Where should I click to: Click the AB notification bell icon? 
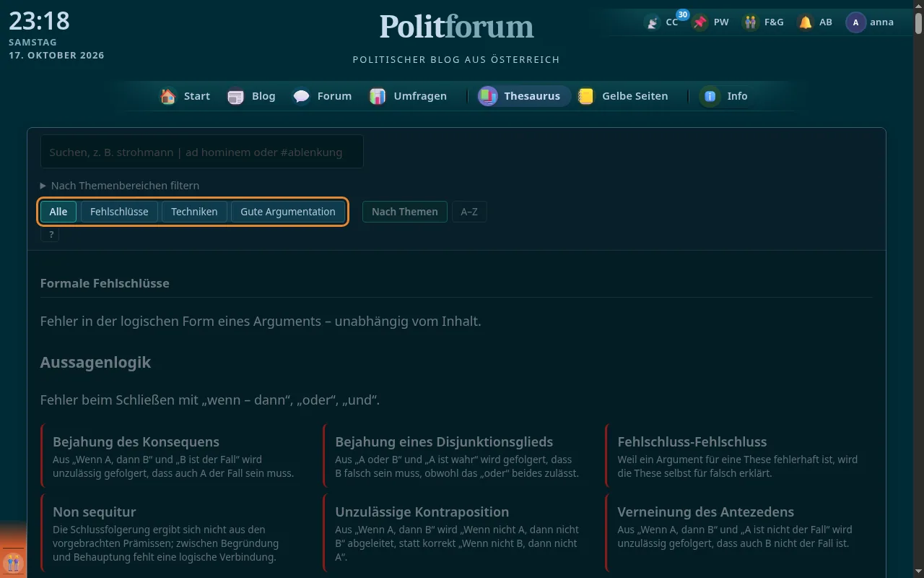coord(805,22)
